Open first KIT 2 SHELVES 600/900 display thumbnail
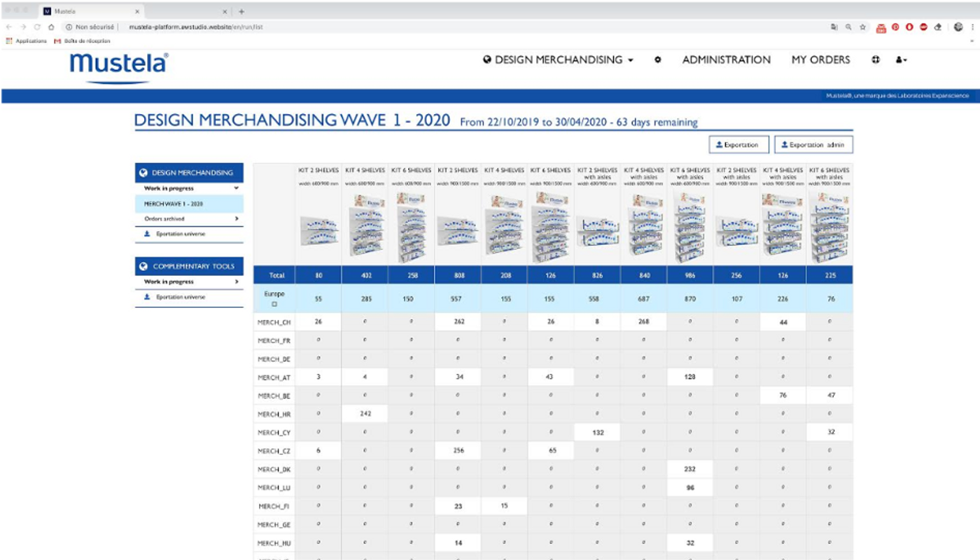This screenshot has width=980, height=560. click(318, 230)
